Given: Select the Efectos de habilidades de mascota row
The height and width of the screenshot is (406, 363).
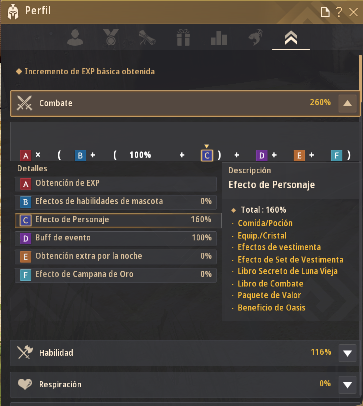Looking at the screenshot, I should click(x=116, y=201).
